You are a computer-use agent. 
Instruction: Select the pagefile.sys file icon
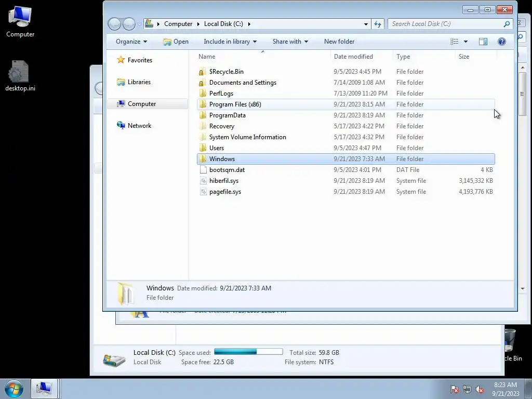203,191
